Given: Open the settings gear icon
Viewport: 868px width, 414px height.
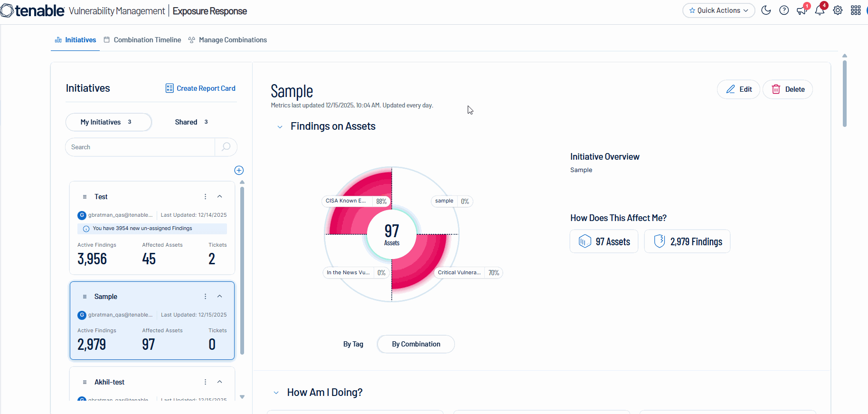Looking at the screenshot, I should point(838,10).
